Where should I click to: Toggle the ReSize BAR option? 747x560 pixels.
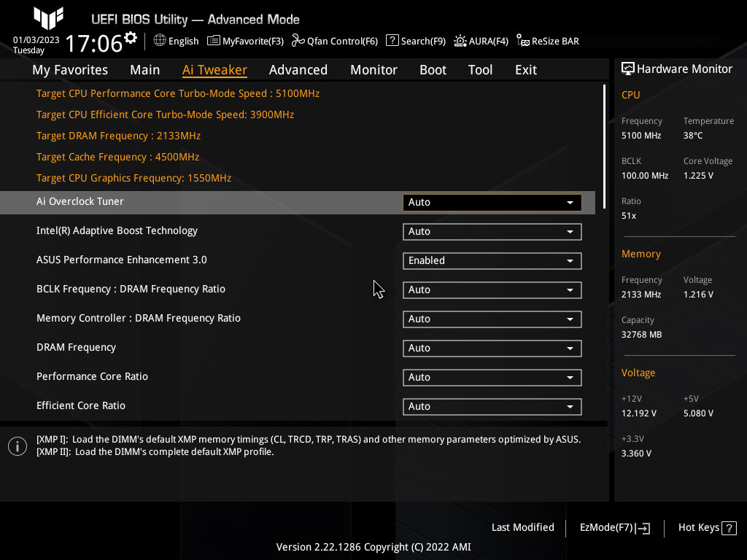522,41
